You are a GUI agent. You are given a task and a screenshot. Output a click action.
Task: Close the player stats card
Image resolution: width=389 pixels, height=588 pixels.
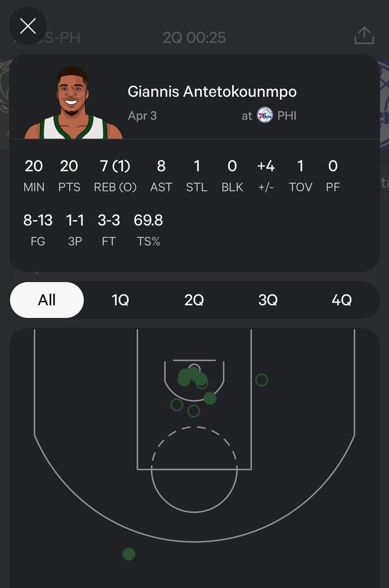(28, 26)
